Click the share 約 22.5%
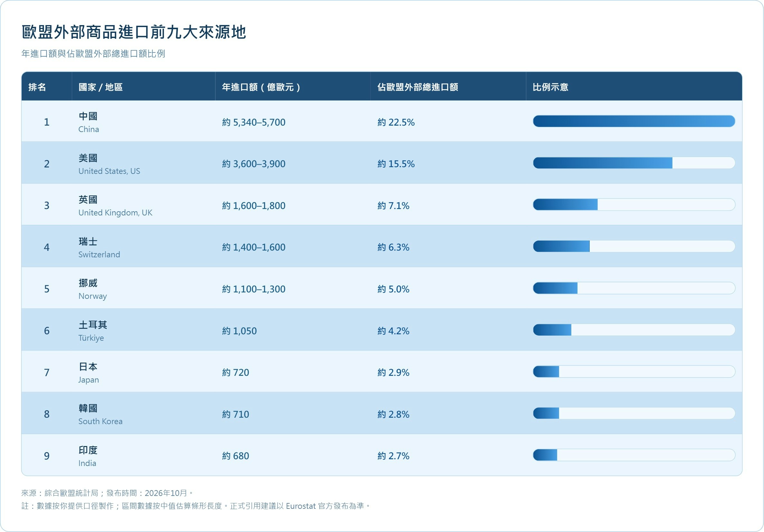Screen dimensions: 764x532 [x=396, y=122]
